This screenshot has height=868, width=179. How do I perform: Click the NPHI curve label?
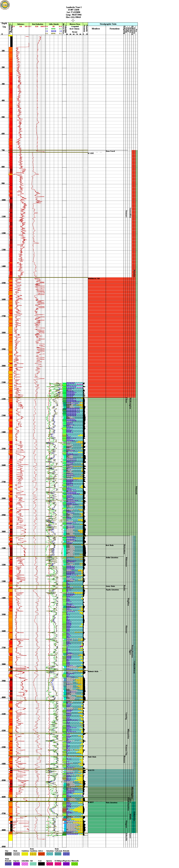pos(53,29)
